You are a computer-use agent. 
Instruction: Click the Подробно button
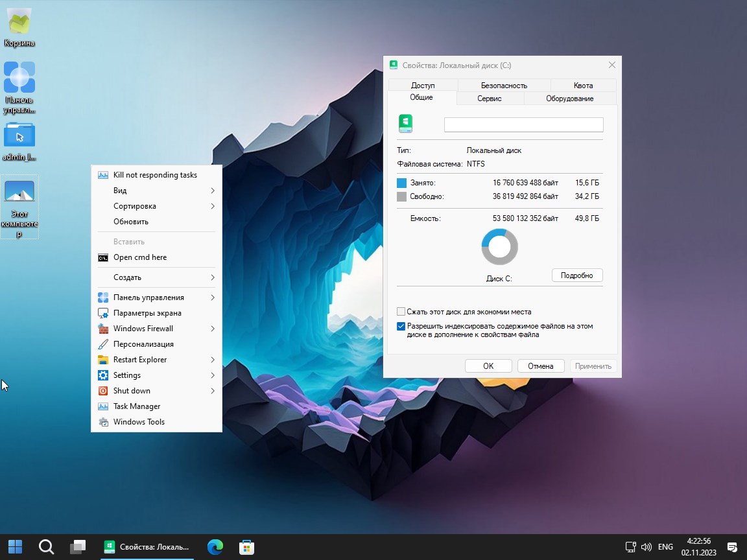577,275
